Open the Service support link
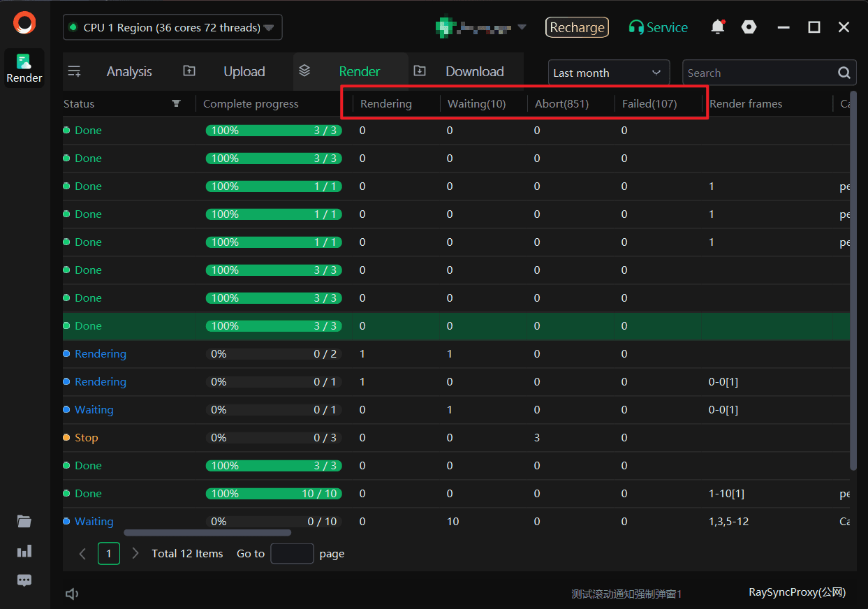The height and width of the screenshot is (609, 868). pyautogui.click(x=658, y=27)
